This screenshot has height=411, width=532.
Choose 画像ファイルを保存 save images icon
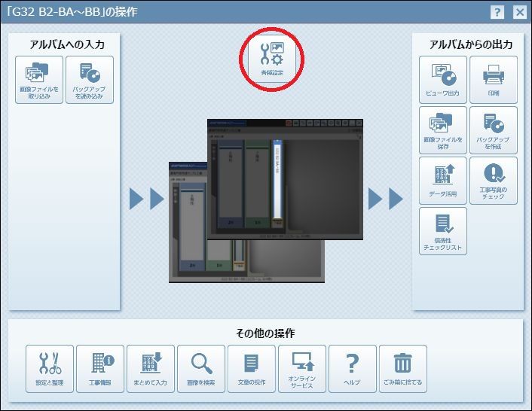(442, 130)
